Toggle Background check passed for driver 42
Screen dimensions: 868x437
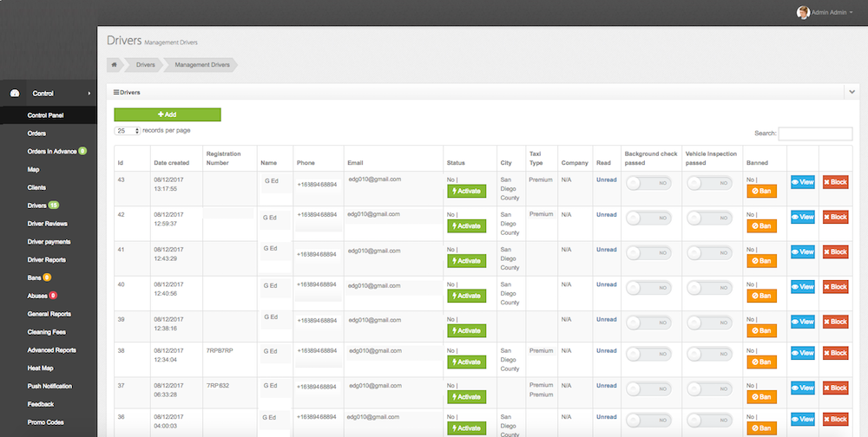[648, 218]
